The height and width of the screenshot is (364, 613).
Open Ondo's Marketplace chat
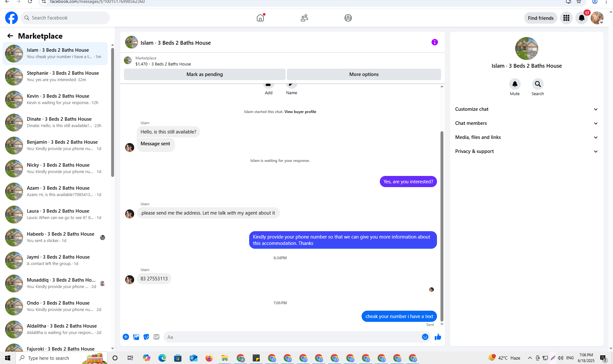[x=55, y=307]
